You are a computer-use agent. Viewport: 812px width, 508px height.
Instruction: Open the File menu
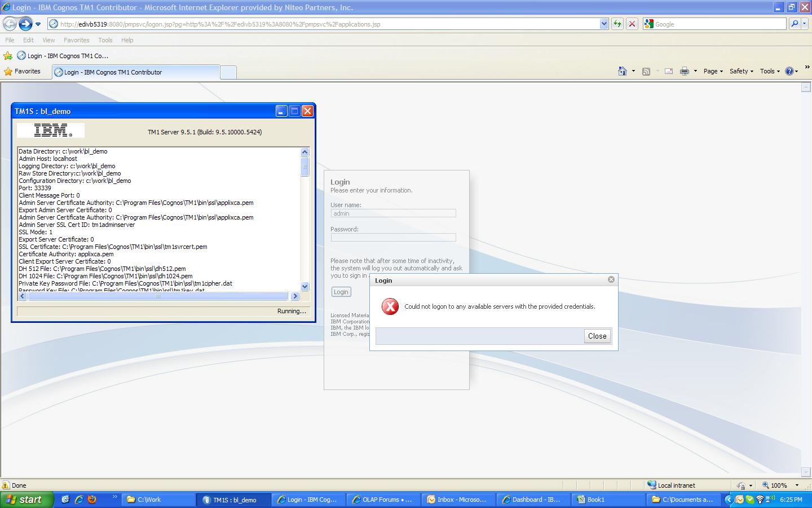pos(10,40)
